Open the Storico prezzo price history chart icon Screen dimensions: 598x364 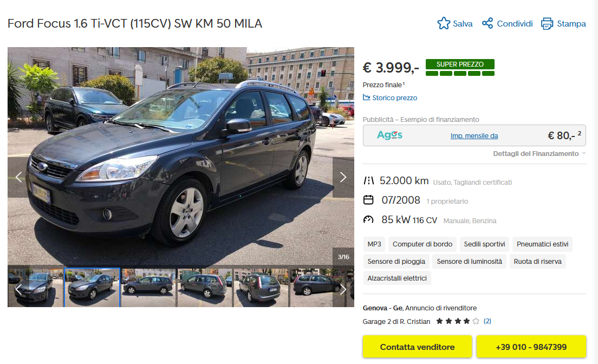coord(367,97)
